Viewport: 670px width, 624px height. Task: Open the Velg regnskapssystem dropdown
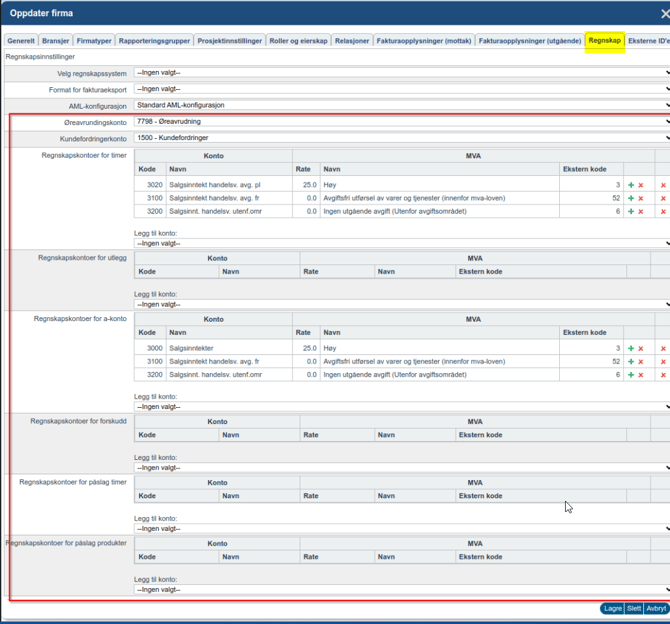400,73
